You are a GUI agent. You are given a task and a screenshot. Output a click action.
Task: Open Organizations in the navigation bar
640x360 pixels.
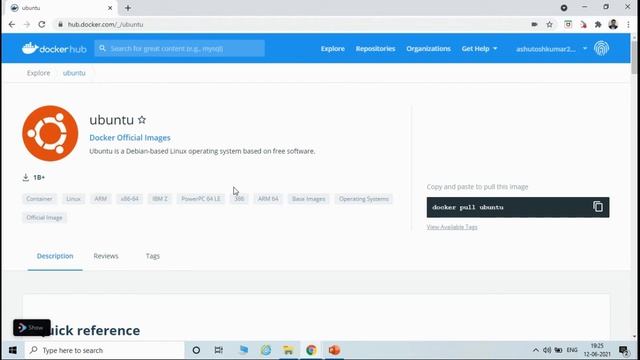click(x=428, y=49)
